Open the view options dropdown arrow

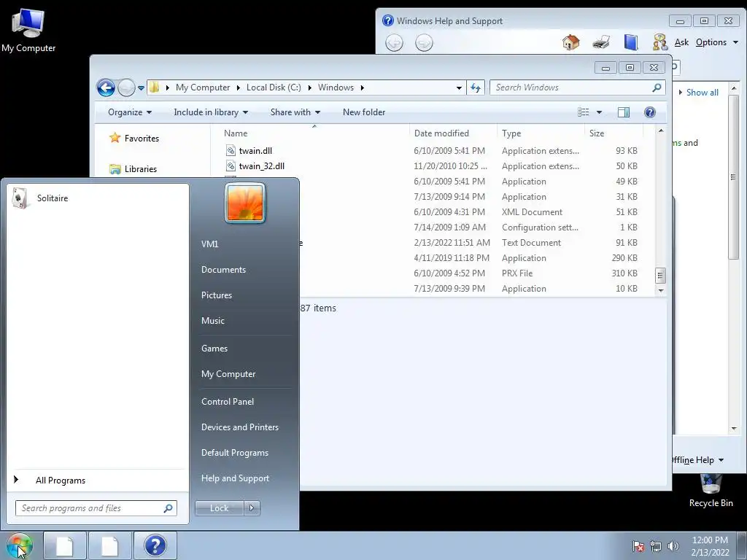pyautogui.click(x=600, y=112)
